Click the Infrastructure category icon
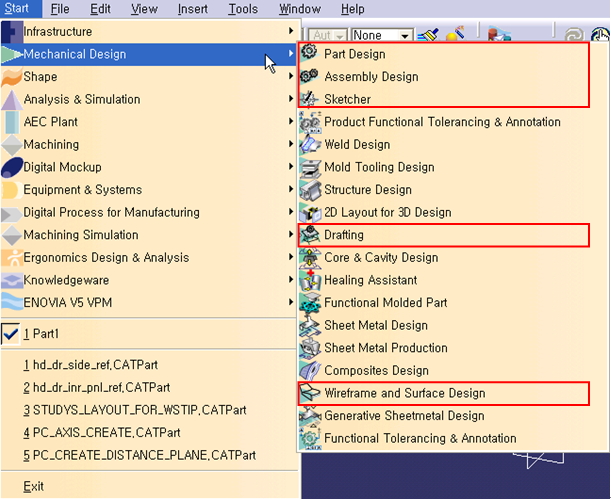The height and width of the screenshot is (499, 611). coord(12,32)
